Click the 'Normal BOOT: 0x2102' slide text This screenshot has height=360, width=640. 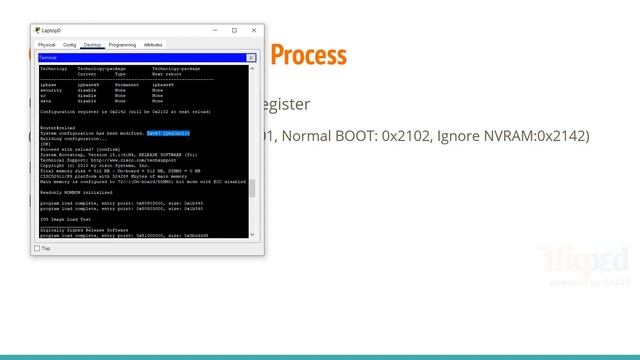[357, 136]
